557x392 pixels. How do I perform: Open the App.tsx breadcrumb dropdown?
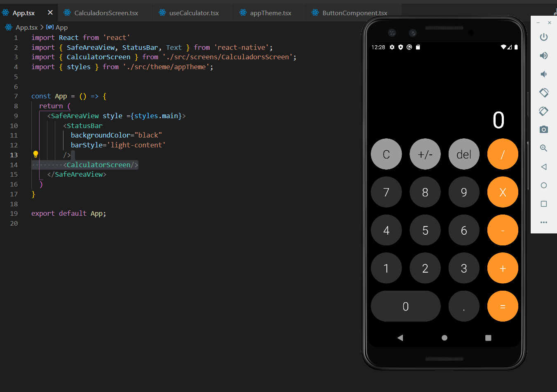pos(26,27)
